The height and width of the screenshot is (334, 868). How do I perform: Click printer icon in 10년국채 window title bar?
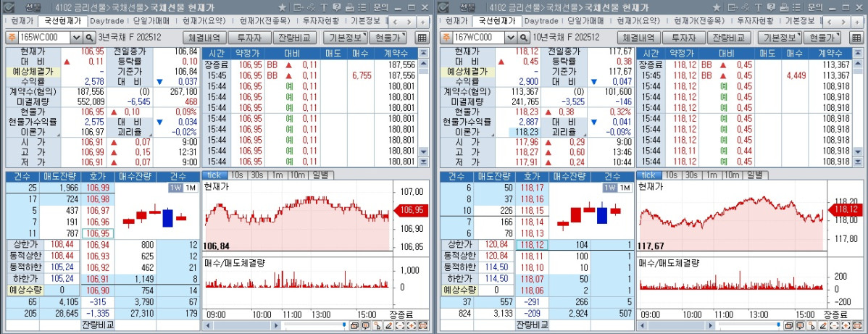784,8
